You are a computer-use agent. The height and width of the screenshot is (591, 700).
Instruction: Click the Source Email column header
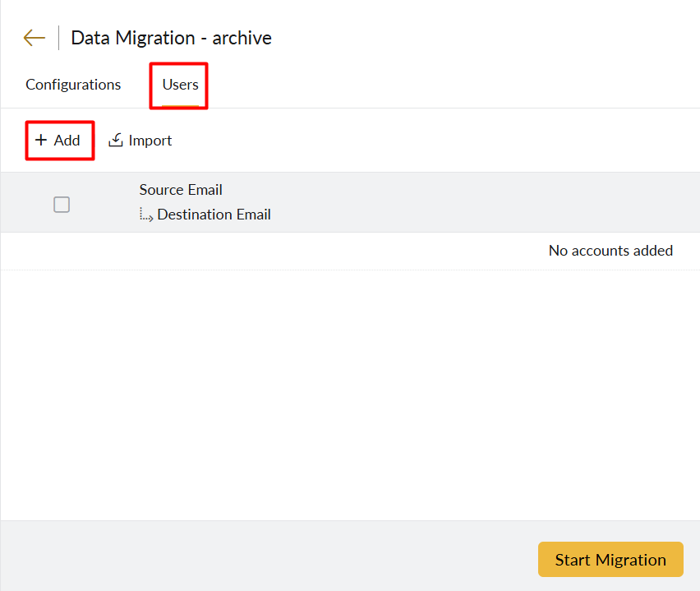click(181, 190)
